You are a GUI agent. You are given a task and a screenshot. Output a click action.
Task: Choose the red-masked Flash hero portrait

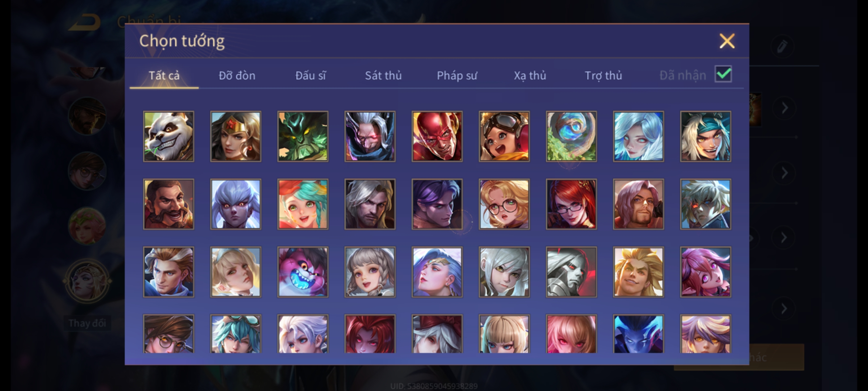coord(437,136)
